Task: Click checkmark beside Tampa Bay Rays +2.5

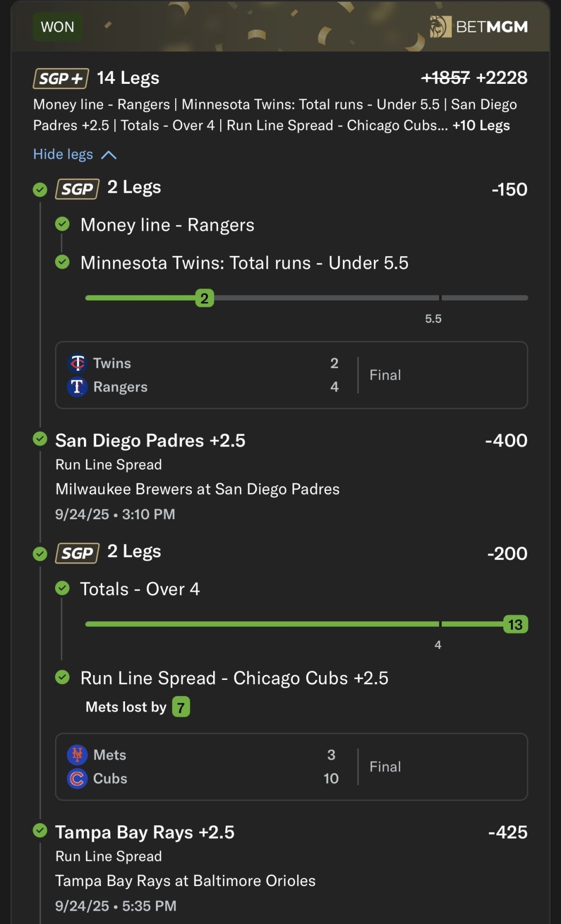Action: [x=40, y=831]
